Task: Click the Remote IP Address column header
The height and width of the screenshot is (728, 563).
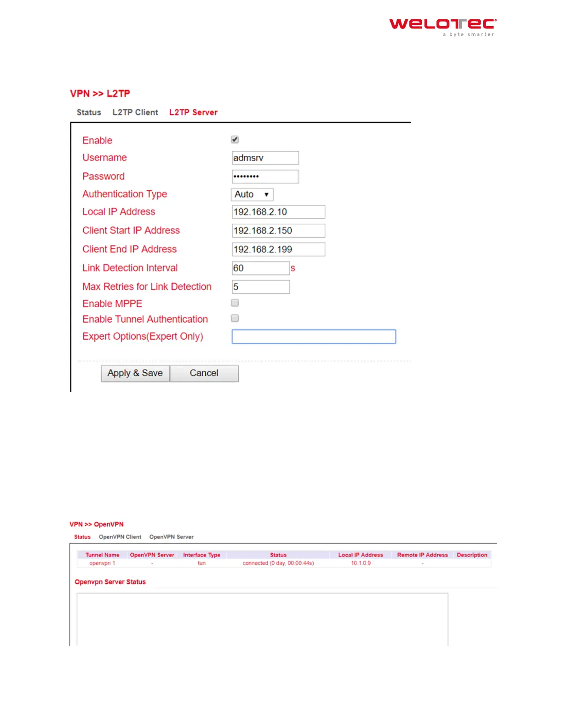Action: pos(423,555)
